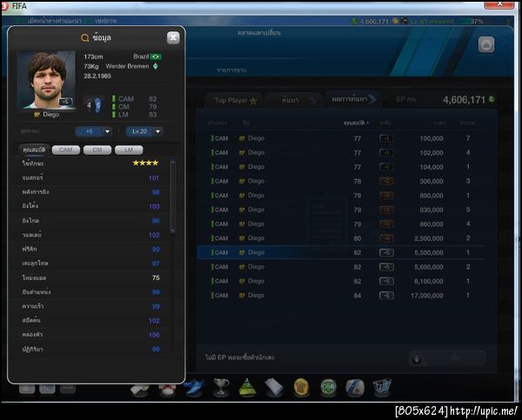The image size is (522, 420).
Task: Open the shopping cart shop icon
Action: (x=382, y=388)
